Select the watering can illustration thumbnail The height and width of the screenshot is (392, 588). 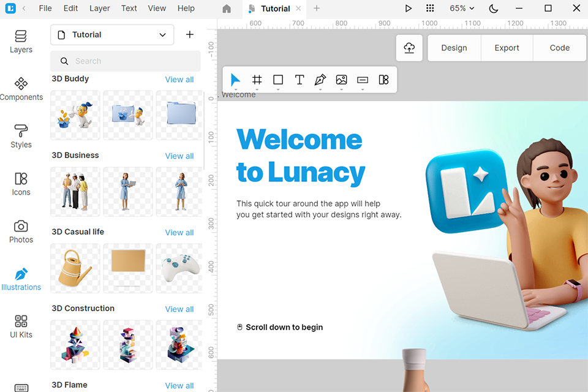point(75,268)
